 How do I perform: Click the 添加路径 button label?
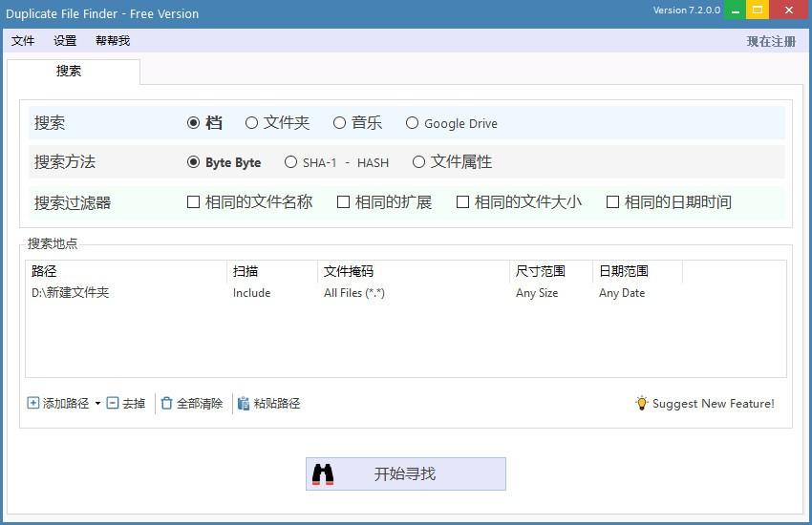pos(66,404)
